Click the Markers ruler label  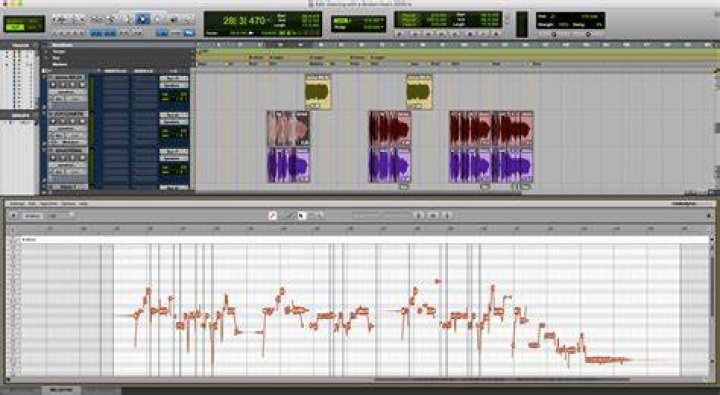coord(60,64)
